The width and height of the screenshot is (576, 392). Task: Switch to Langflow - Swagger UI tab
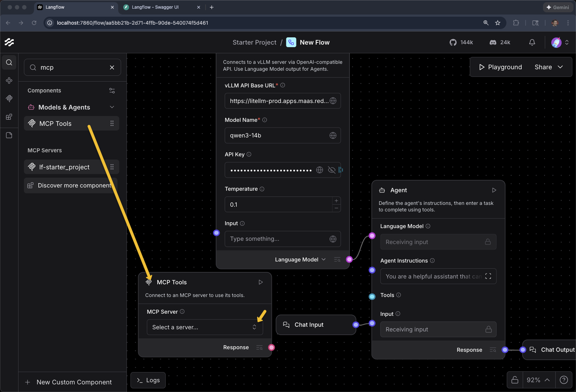coord(155,7)
